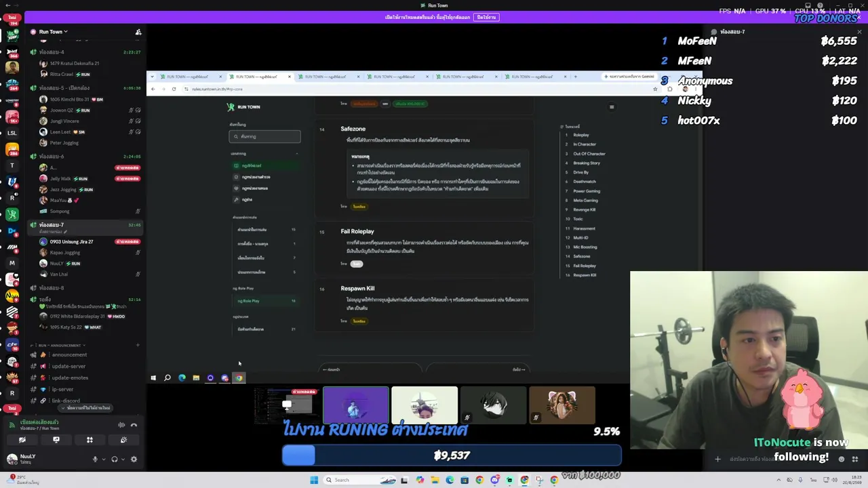This screenshot has width=868, height=488.
Task: Open the Windows Start button on the main taskbar
Action: pos(314,481)
